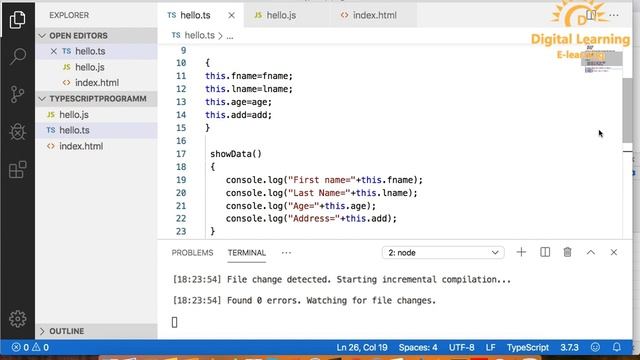Click the editor vertical scrollbar thumb
Image resolution: width=640 pixels, height=360 pixels.
pos(627,109)
